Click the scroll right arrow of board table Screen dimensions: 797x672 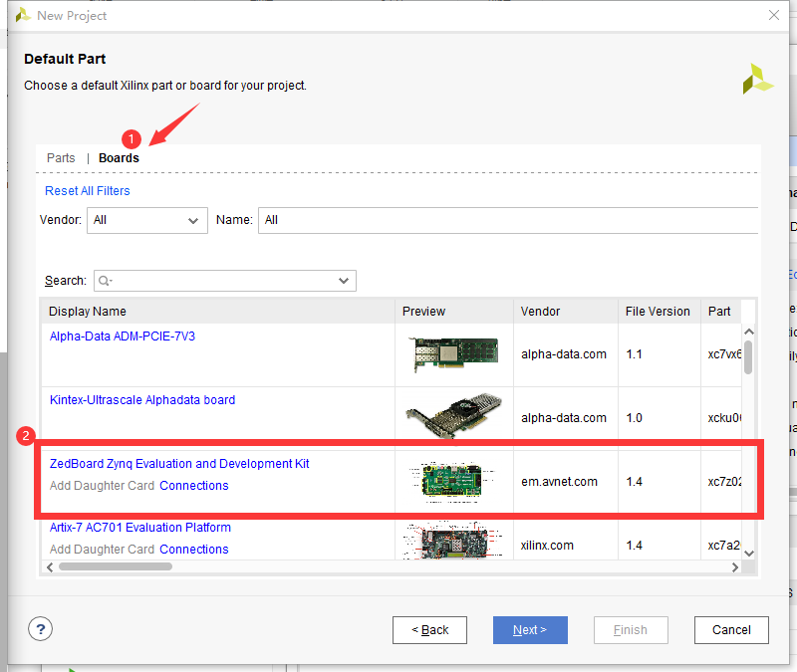pos(734,567)
